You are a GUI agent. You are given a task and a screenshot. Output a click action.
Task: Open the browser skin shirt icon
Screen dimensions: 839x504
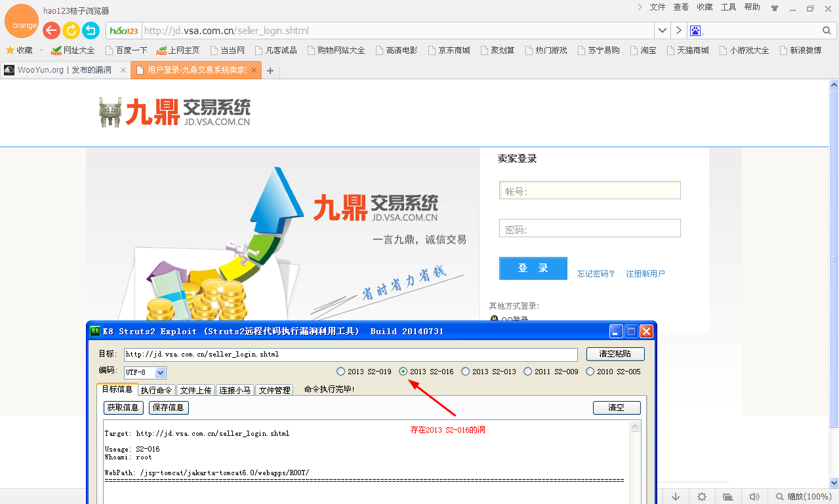[775, 8]
